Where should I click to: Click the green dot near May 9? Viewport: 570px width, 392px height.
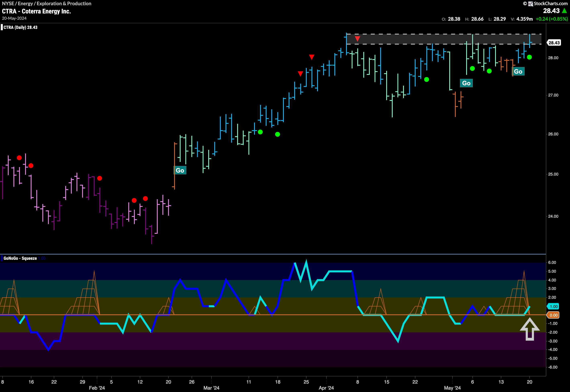click(489, 71)
